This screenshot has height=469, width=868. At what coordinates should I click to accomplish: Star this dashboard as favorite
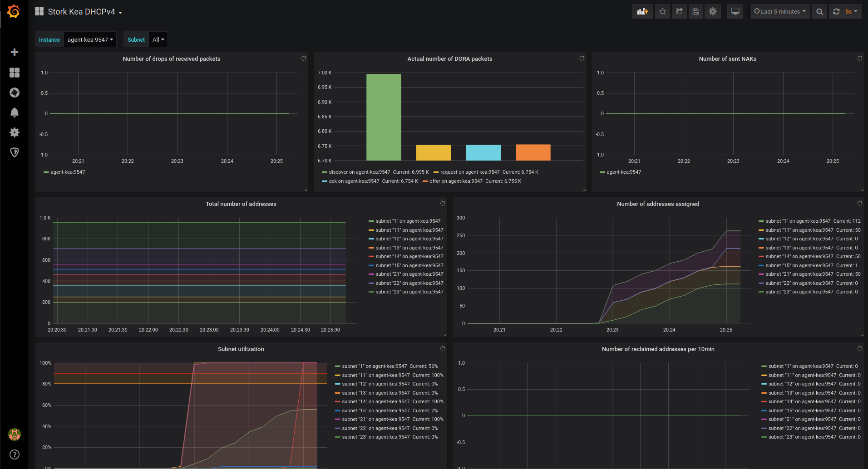tap(662, 12)
